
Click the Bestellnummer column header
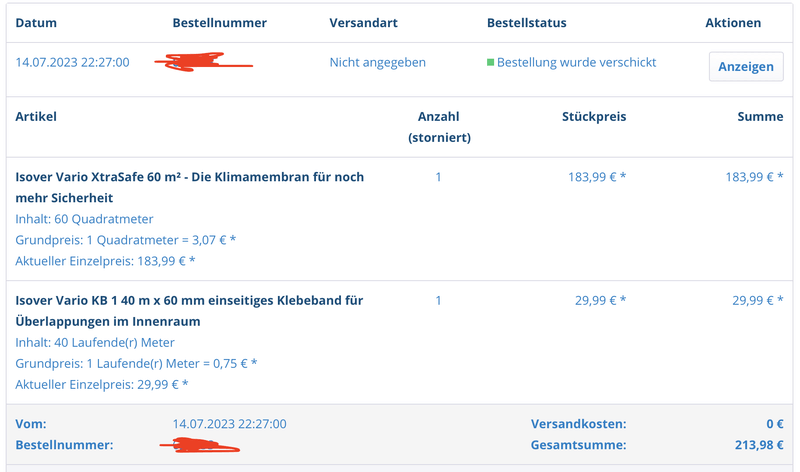tap(217, 23)
